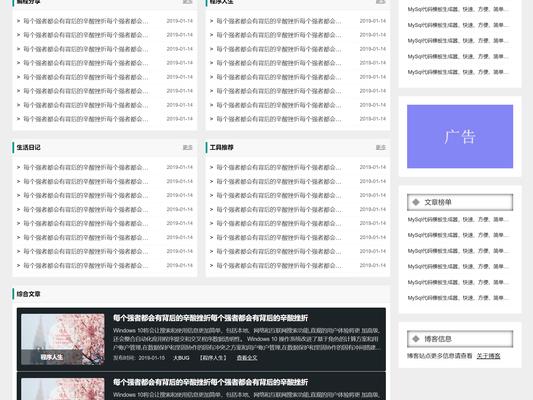533x400 pixels.
Task: Follow the 关于博客 link
Action: click(488, 356)
